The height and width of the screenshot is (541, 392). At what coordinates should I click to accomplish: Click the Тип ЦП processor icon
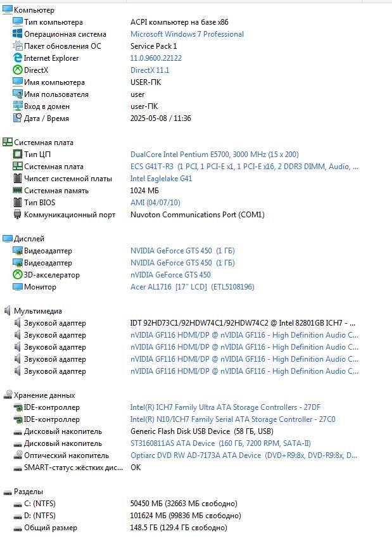(x=18, y=154)
